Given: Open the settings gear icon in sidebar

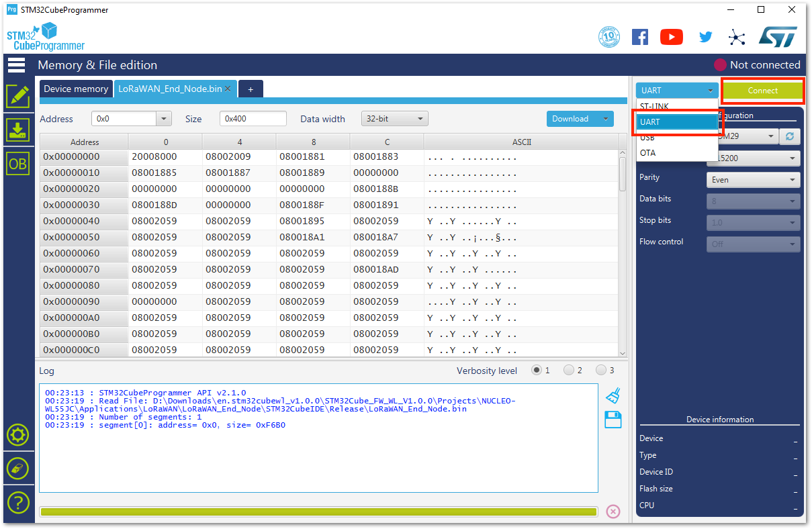Looking at the screenshot, I should pyautogui.click(x=17, y=436).
